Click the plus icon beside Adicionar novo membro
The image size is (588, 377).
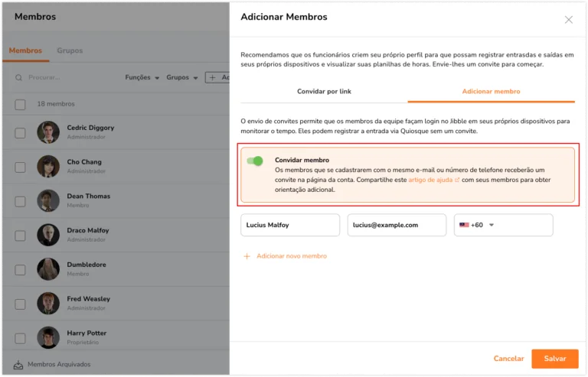(x=247, y=256)
